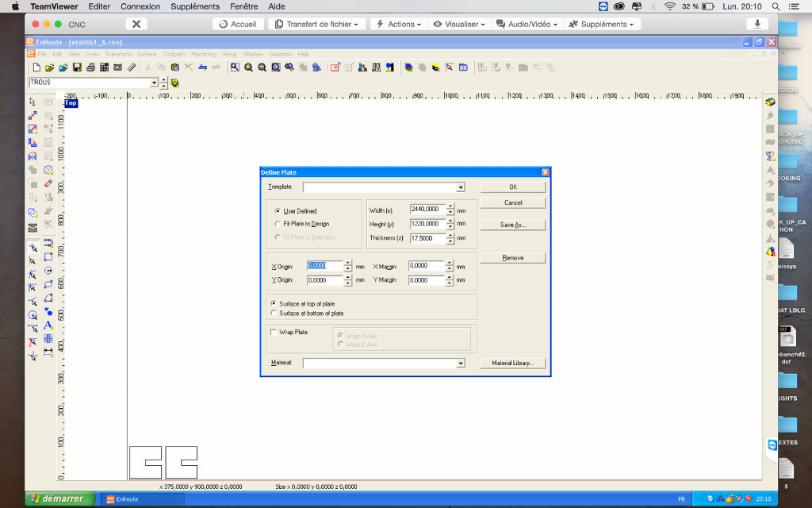Select the Zoom In magnifier icon

pyautogui.click(x=248, y=67)
